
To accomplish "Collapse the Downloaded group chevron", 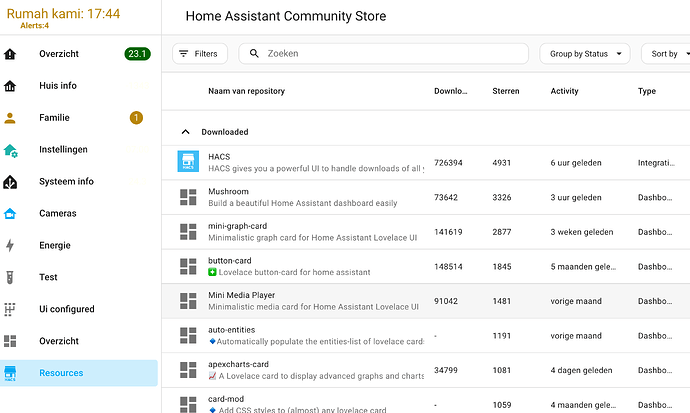I will pos(185,132).
